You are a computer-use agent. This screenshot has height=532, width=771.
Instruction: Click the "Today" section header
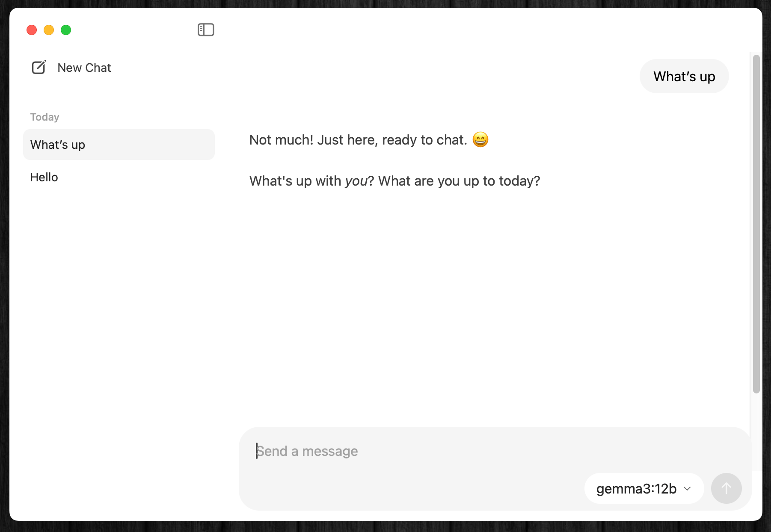pyautogui.click(x=44, y=117)
